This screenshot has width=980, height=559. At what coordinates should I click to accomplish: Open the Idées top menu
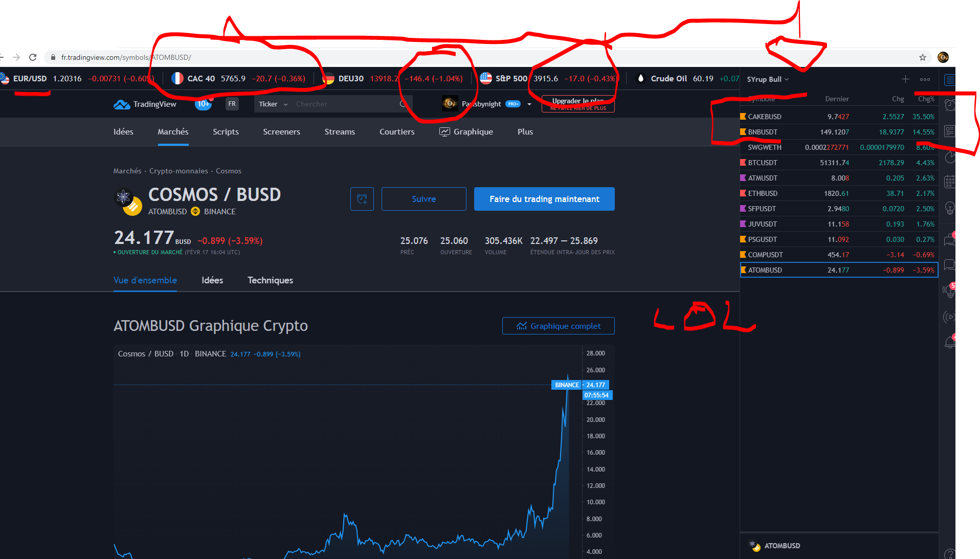(x=123, y=132)
